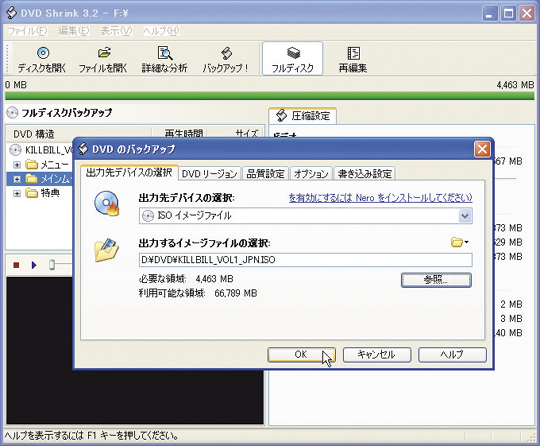Click the 参照 browse button
The width and height of the screenshot is (540, 446).
tap(436, 280)
